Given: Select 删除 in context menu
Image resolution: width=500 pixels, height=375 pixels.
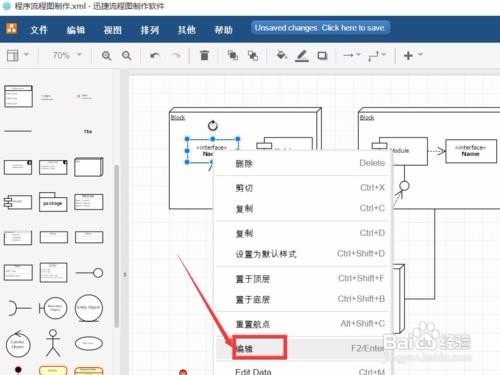Looking at the screenshot, I should (x=303, y=163).
